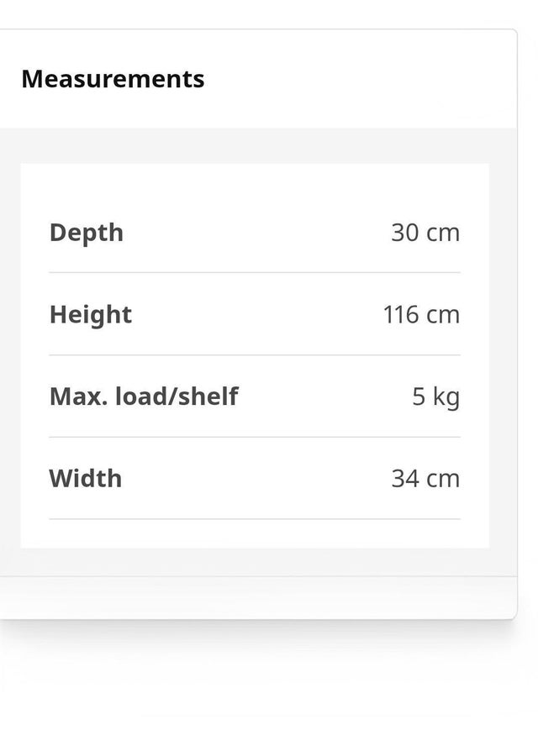
Task: Click the Measurements heading
Action: (x=113, y=79)
